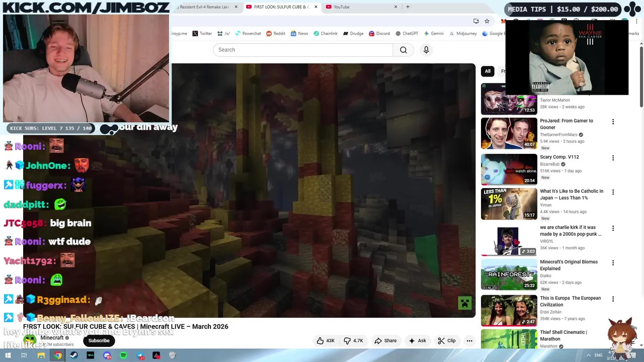Open more options for This is Europa video
This screenshot has width=644, height=362.
click(613, 299)
